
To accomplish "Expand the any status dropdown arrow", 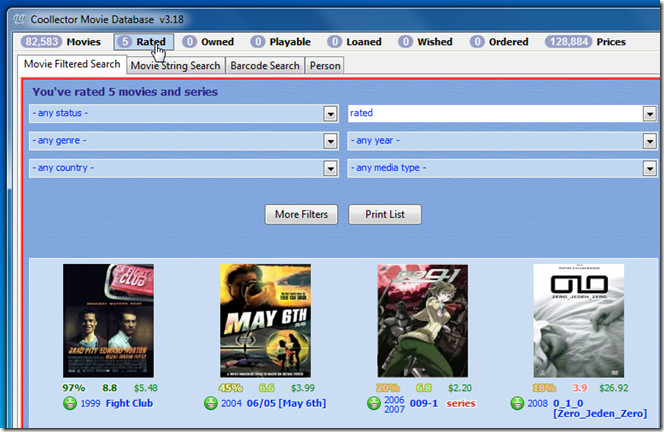I will click(330, 114).
